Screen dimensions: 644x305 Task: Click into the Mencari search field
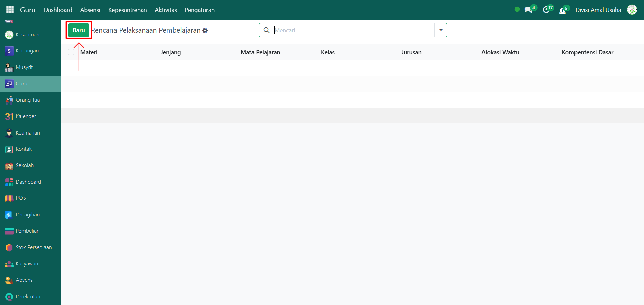coord(353,30)
